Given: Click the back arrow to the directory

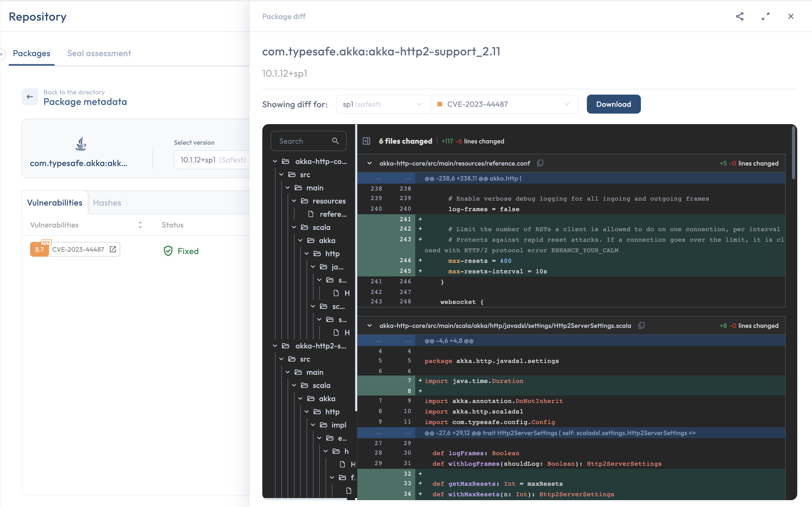Looking at the screenshot, I should [x=30, y=96].
